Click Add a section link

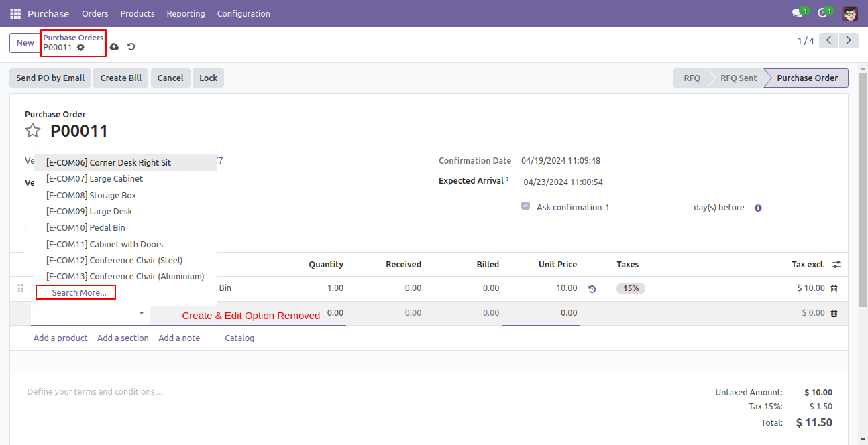(x=123, y=338)
